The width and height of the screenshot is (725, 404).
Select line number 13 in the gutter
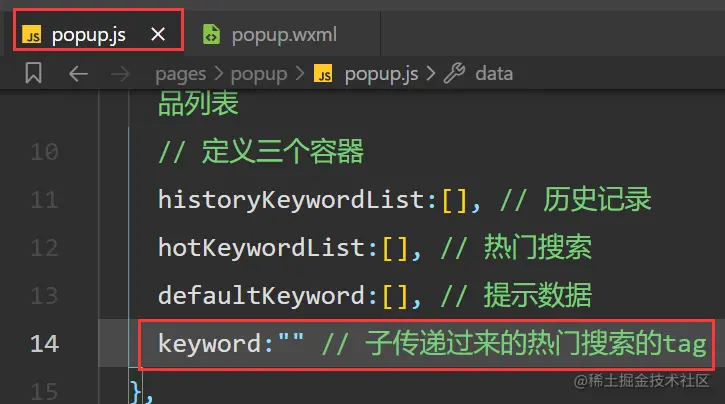pos(45,296)
